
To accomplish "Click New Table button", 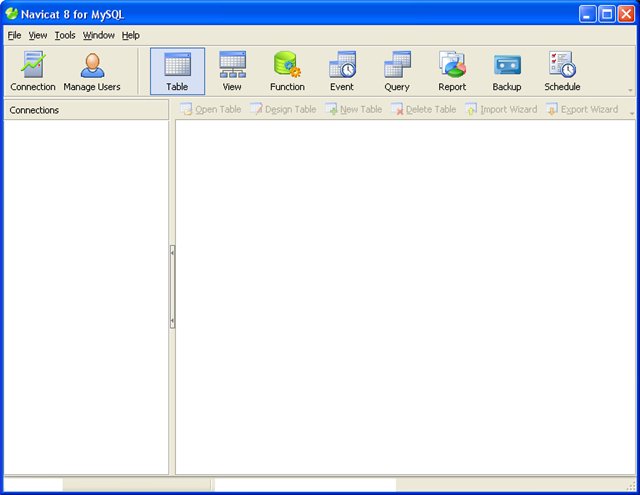I will tap(353, 109).
